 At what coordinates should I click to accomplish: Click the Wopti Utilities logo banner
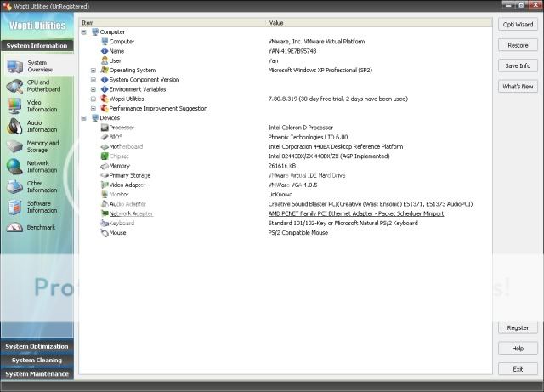point(37,26)
